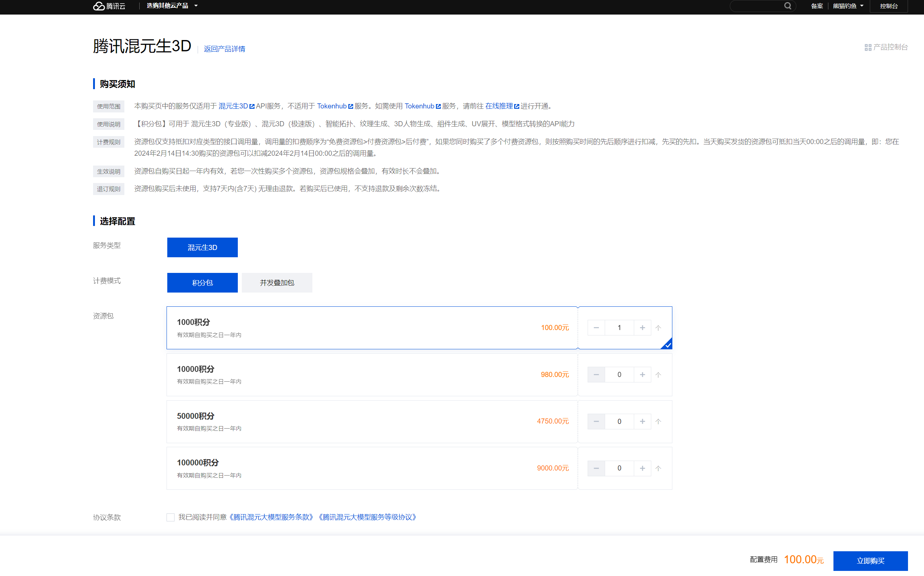Open 产品控制台 grid icon link
This screenshot has height=576, width=924.
coord(886,47)
